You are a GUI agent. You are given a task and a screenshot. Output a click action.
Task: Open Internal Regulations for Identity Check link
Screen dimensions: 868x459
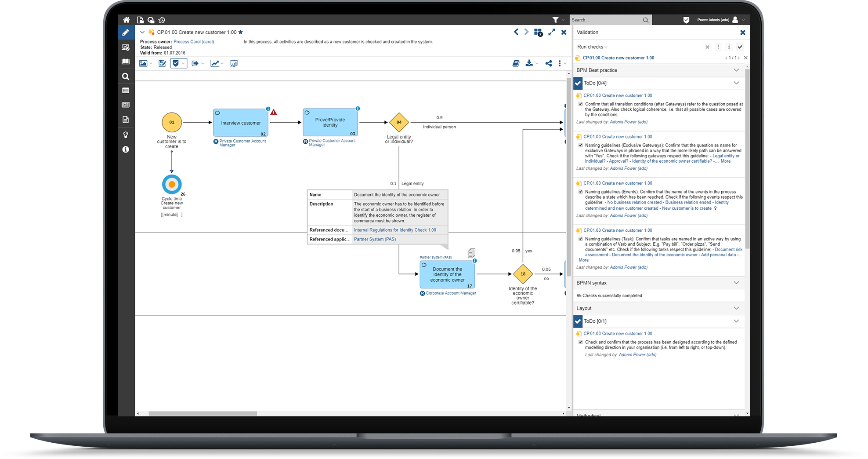click(395, 230)
